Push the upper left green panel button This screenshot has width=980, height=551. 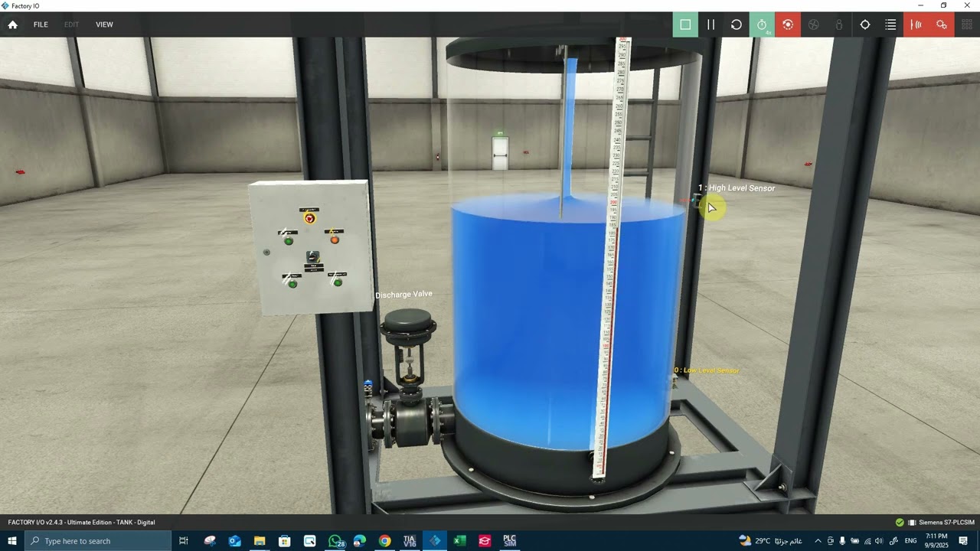coord(289,240)
